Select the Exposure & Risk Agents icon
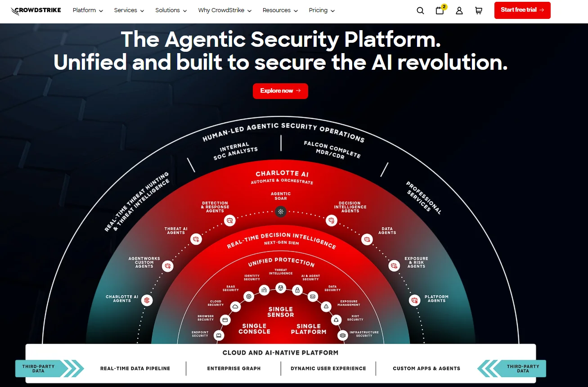588x387 pixels. [x=394, y=266]
